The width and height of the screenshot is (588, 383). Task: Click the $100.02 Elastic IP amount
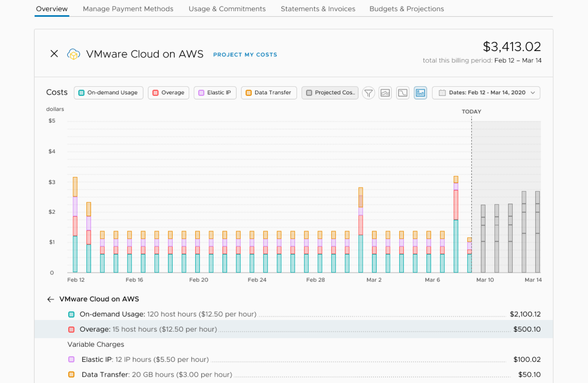coord(527,359)
